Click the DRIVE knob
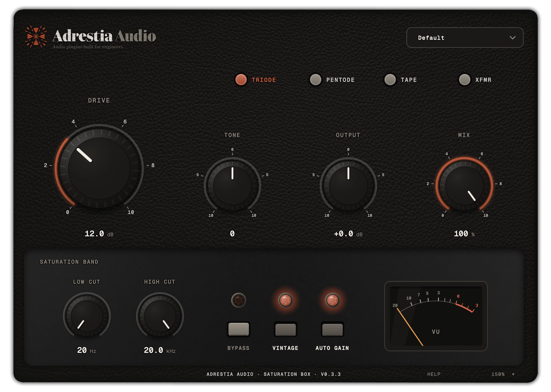The height and width of the screenshot is (392, 551). click(99, 168)
